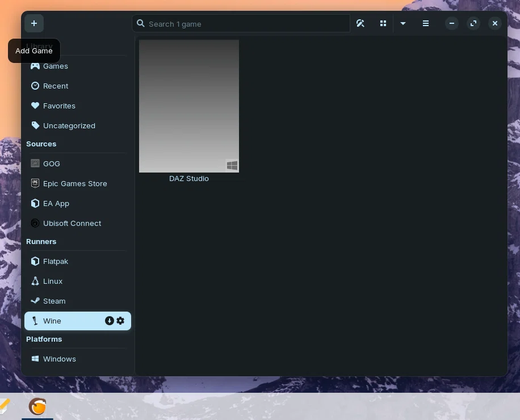
Task: Click the DAZ Studio title label
Action: tap(188, 178)
